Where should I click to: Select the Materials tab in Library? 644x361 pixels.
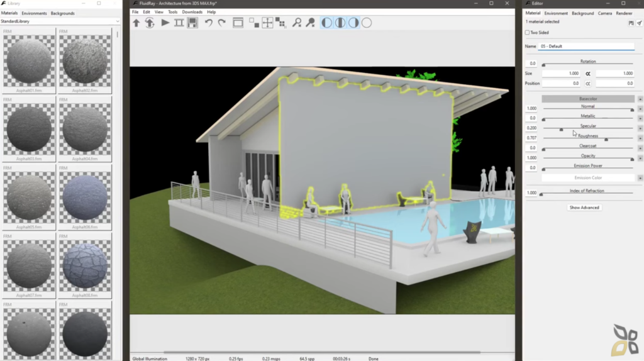pos(9,13)
